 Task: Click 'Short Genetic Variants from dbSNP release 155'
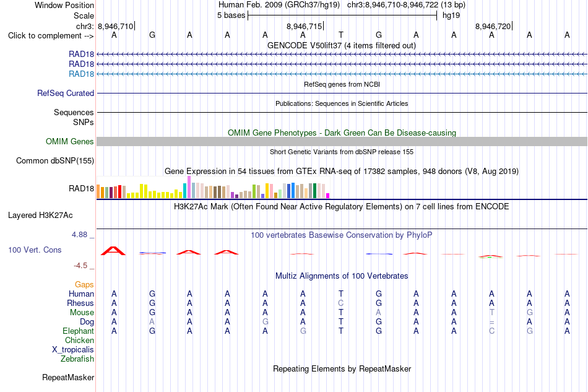342,152
